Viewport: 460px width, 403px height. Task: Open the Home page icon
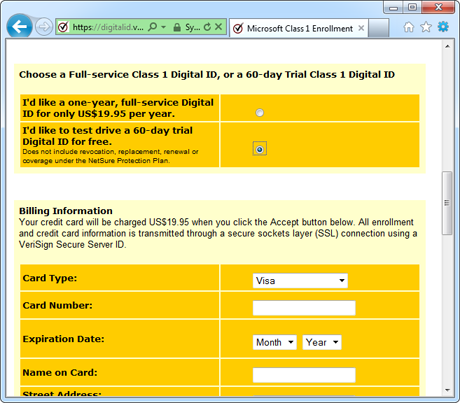click(x=409, y=27)
